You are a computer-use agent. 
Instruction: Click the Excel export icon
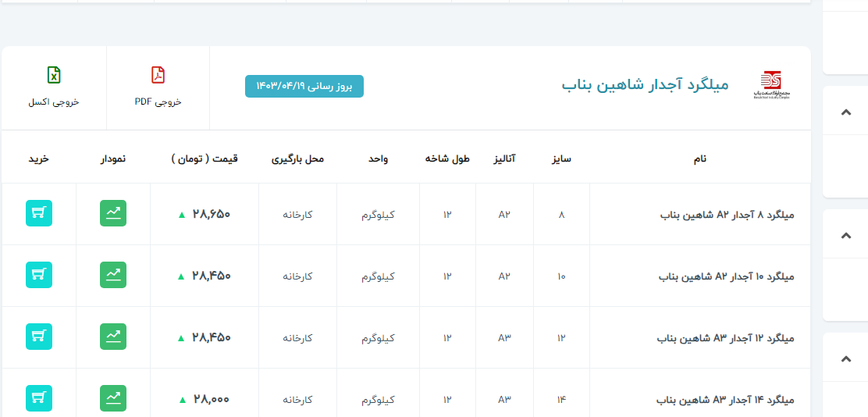click(54, 76)
